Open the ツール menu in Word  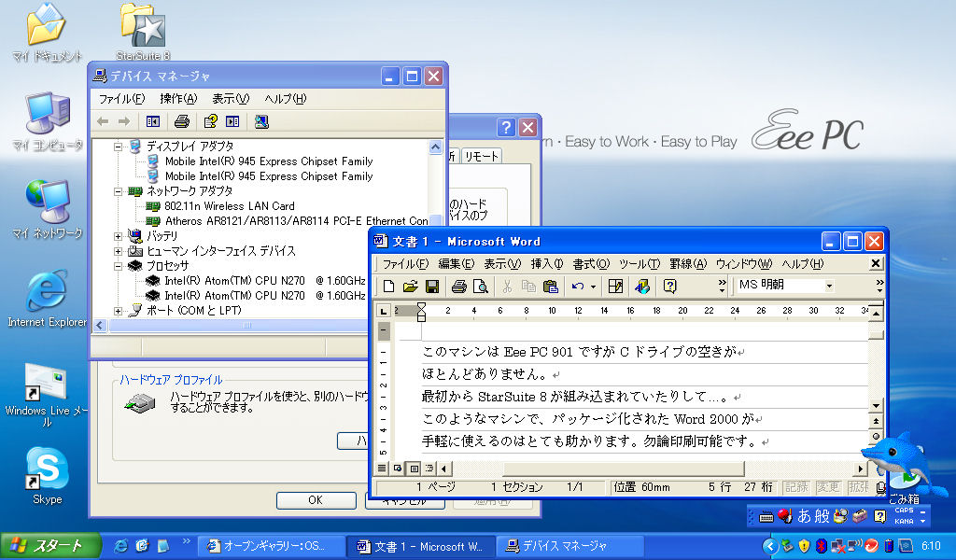coord(639,264)
